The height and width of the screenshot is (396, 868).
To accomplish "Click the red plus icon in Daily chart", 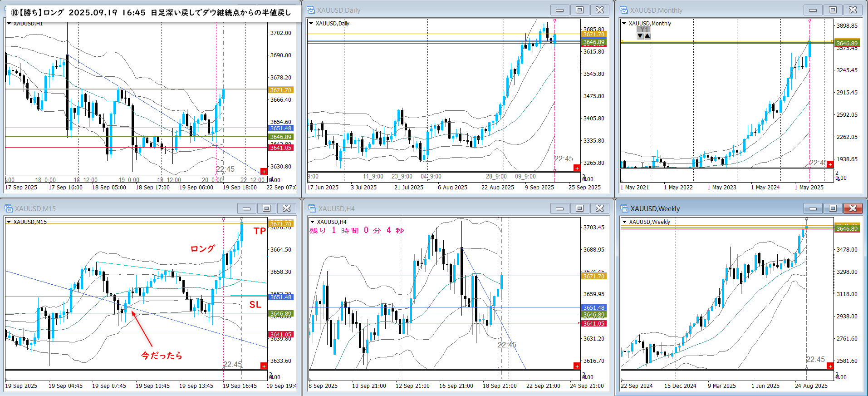I will click(x=577, y=168).
